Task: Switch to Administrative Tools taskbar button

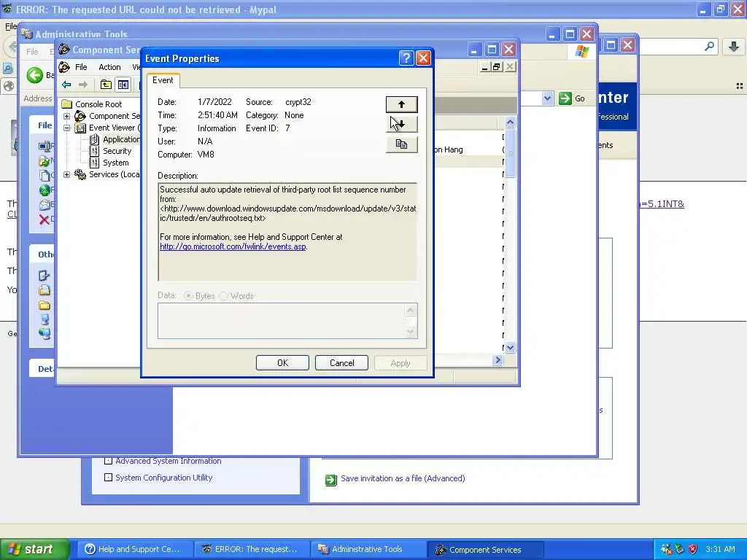Action: click(x=368, y=549)
